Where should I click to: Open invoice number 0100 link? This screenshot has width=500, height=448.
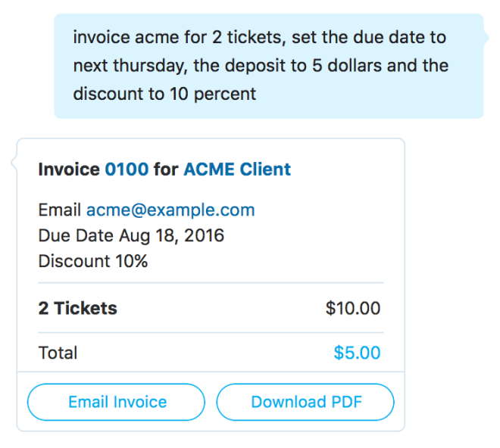click(127, 170)
